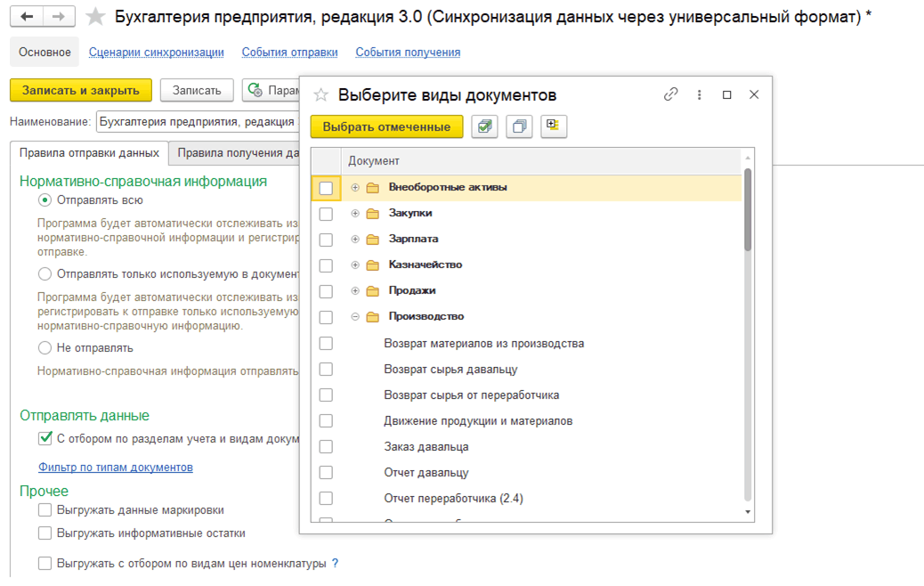Open Сценарии синхронизации link
Viewport: 924px width, 586px height.
coord(156,52)
